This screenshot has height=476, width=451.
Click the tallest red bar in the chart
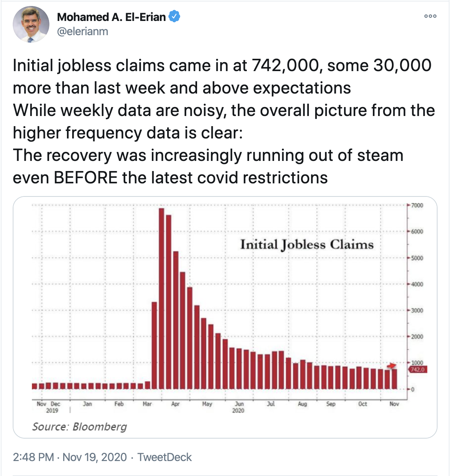(x=162, y=299)
